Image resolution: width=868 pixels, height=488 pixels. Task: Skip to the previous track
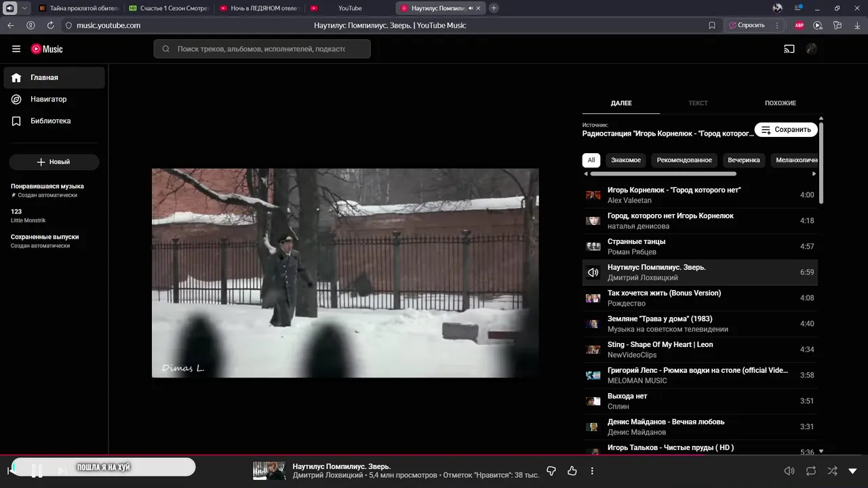click(12, 470)
